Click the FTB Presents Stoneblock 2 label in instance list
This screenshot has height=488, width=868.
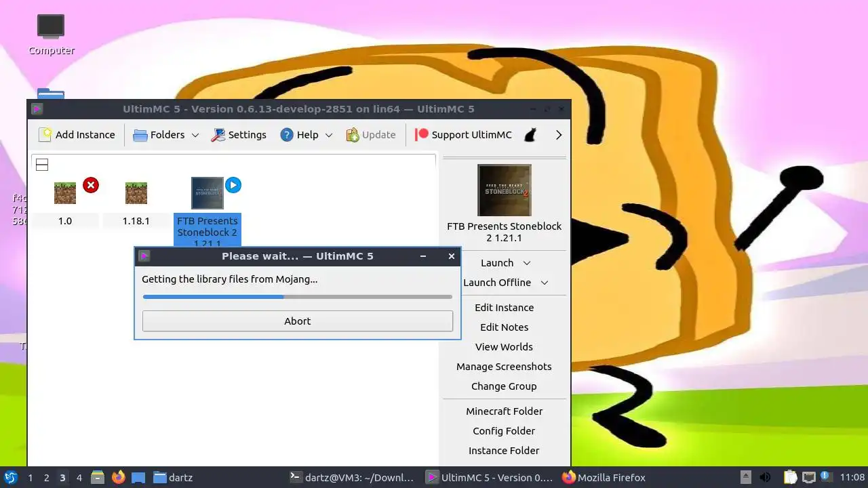[208, 231]
